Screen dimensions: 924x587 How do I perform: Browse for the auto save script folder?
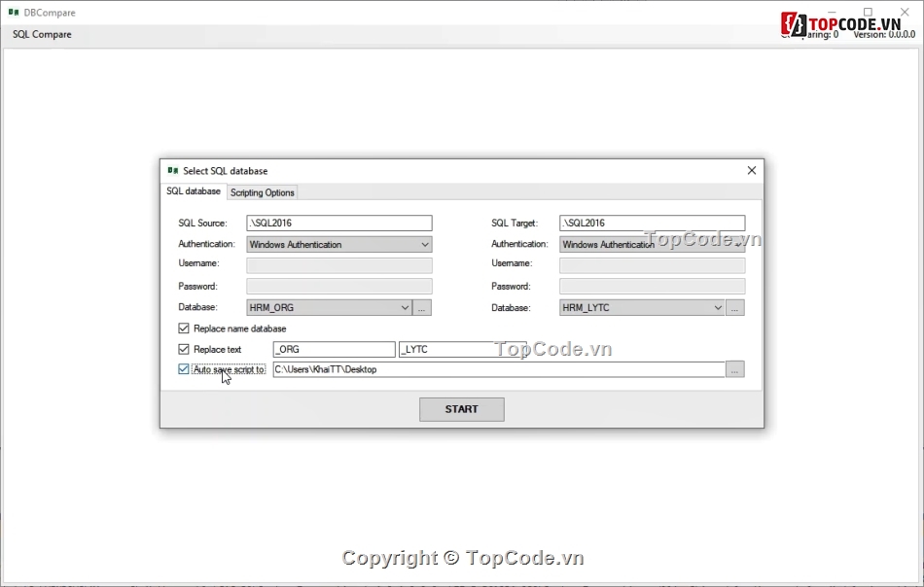(x=735, y=369)
